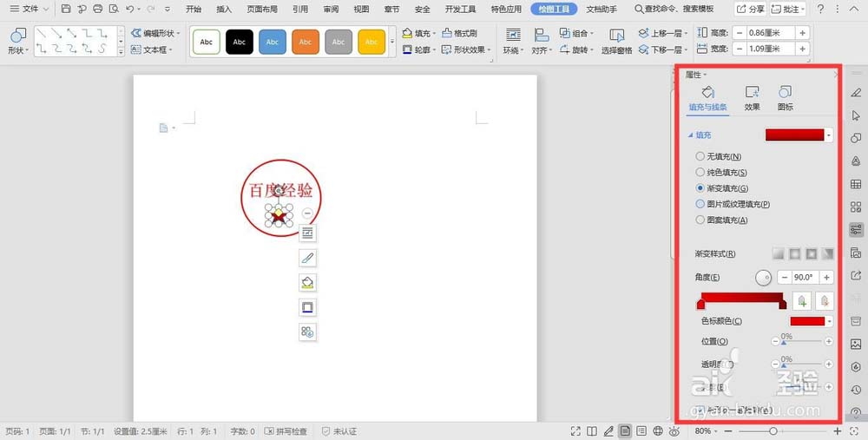Click the pen icon in right sidebar
868x440 pixels.
(x=856, y=92)
